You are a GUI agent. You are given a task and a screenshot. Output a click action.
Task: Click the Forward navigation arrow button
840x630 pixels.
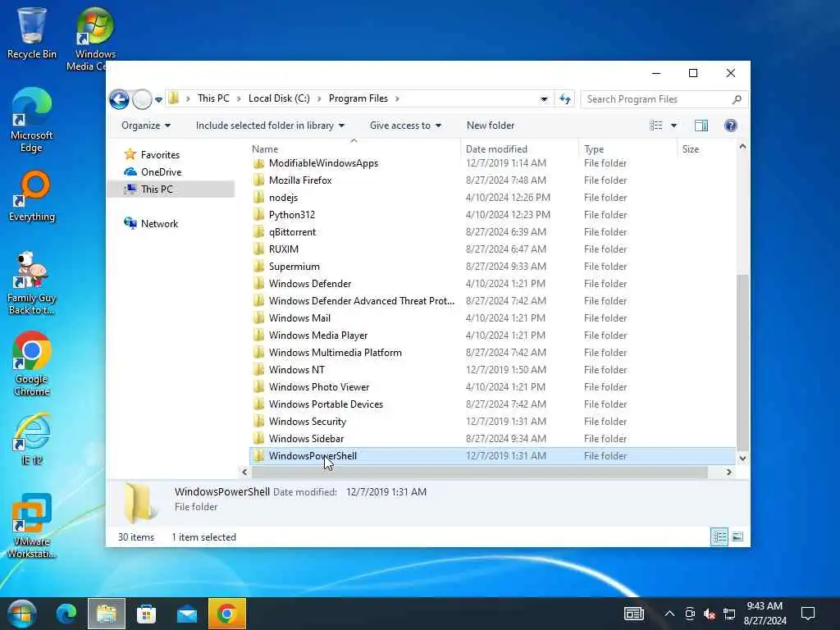click(x=142, y=99)
